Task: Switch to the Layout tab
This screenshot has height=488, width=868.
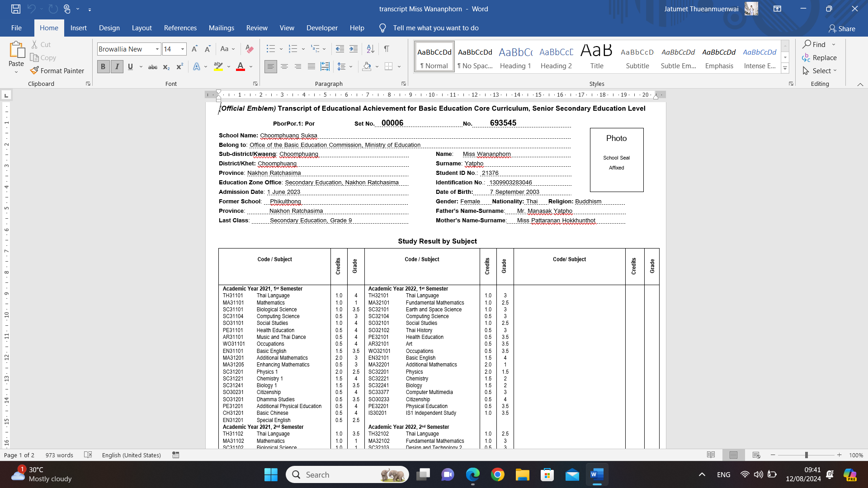Action: coord(142,28)
